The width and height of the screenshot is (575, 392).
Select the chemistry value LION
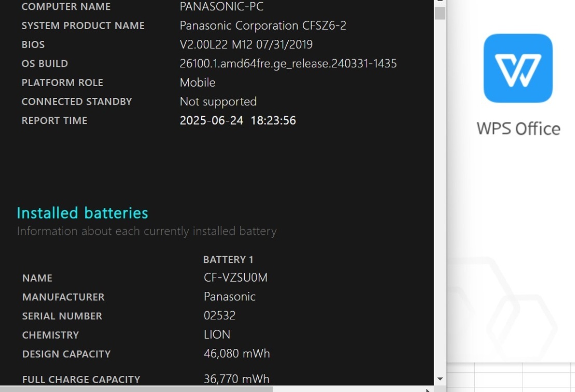[x=217, y=335]
